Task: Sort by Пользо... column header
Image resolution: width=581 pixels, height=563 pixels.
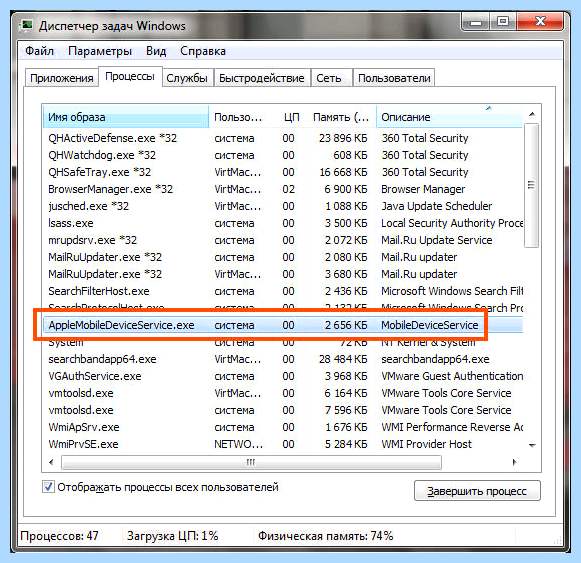Action: click(241, 117)
